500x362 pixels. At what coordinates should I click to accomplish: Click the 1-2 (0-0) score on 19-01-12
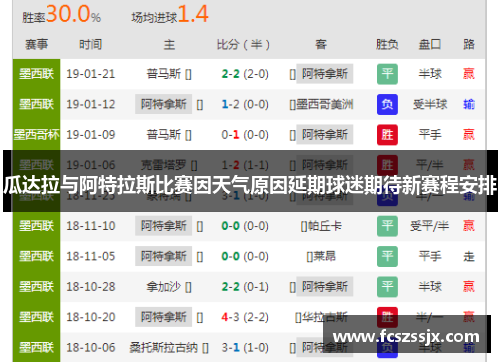[x=245, y=104]
